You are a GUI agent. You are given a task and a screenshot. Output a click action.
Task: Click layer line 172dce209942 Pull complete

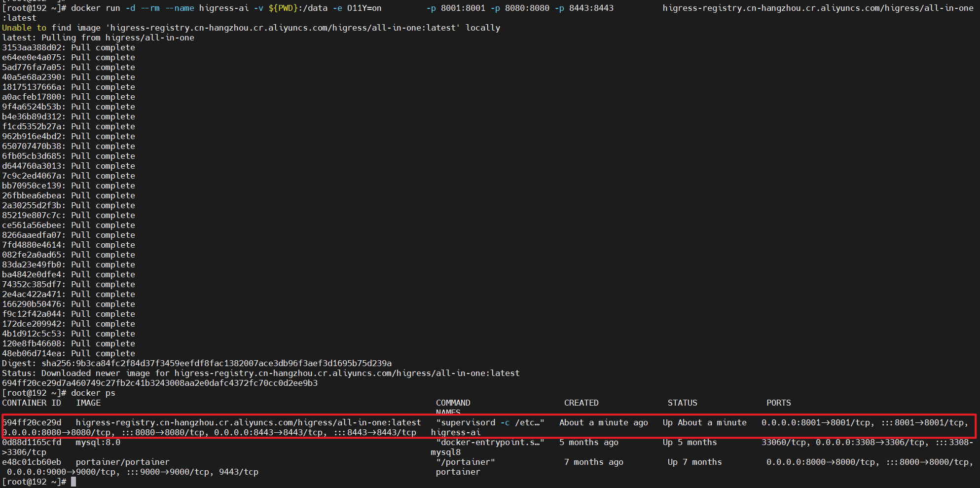coord(69,324)
